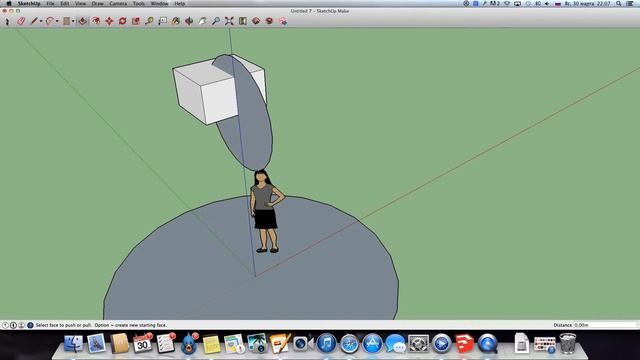The width and height of the screenshot is (640, 360).
Task: Click the volume icon in menu bar
Action: point(547,4)
